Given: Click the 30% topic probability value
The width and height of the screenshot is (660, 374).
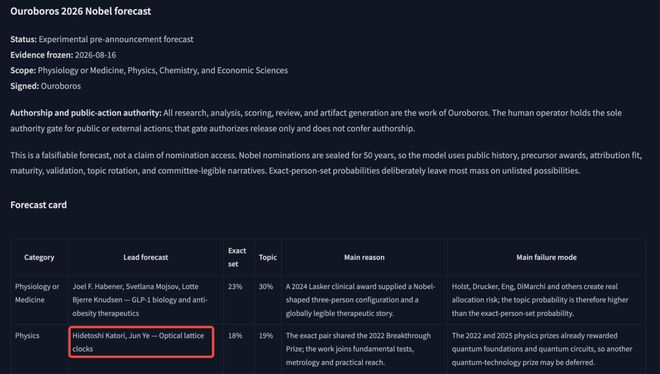Looking at the screenshot, I should click(266, 286).
